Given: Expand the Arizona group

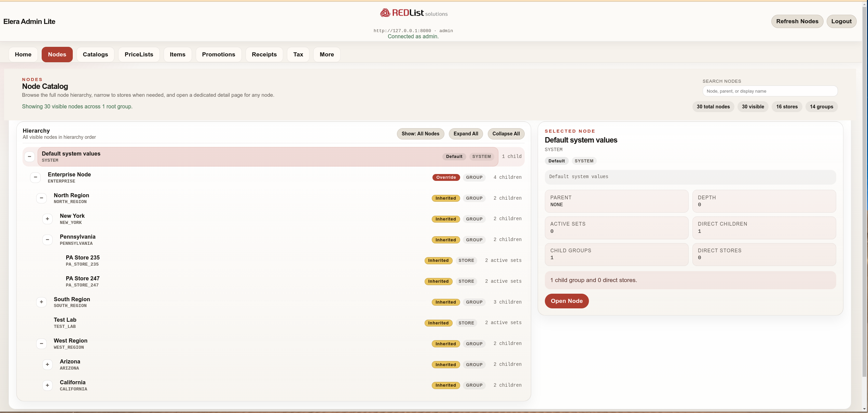Looking at the screenshot, I should coord(47,364).
